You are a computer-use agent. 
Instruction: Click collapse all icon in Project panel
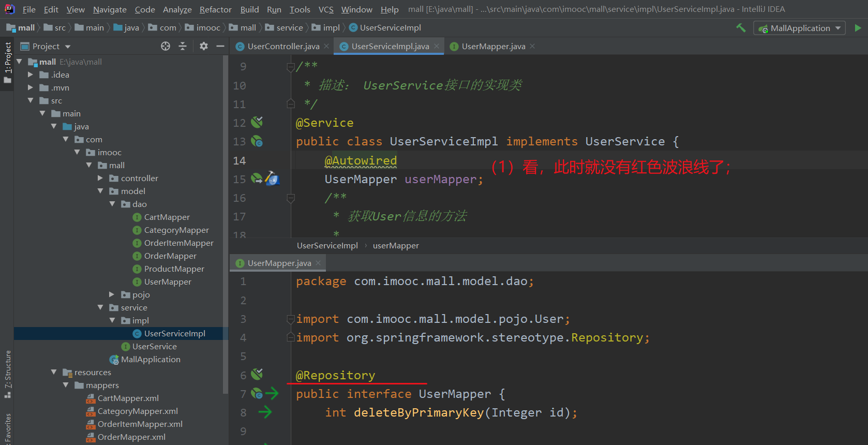[x=183, y=46]
